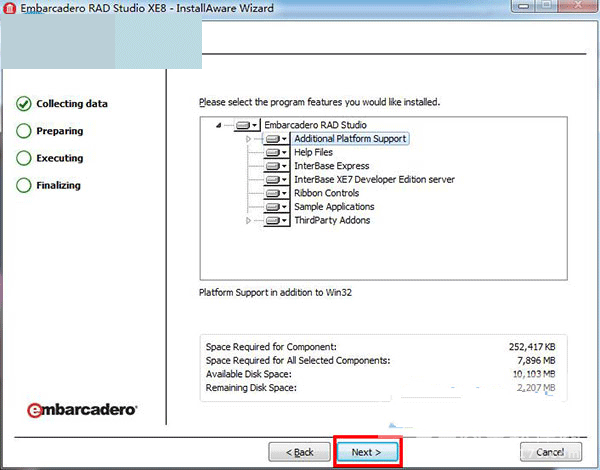The image size is (600, 470).
Task: Click the Collecting data step checkmark
Action: pos(24,104)
